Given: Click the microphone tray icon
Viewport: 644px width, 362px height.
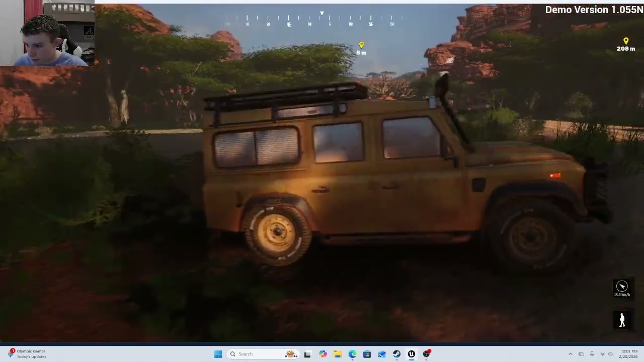Looking at the screenshot, I should click(592, 354).
